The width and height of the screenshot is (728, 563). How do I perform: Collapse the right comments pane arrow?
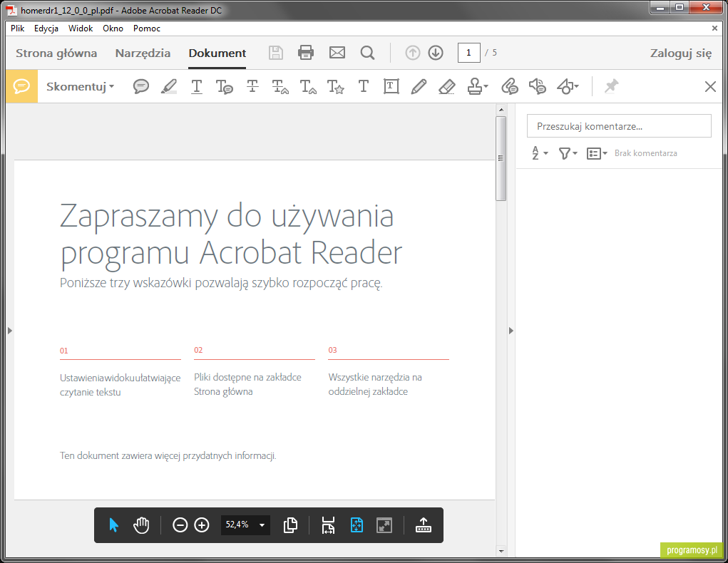pyautogui.click(x=511, y=331)
